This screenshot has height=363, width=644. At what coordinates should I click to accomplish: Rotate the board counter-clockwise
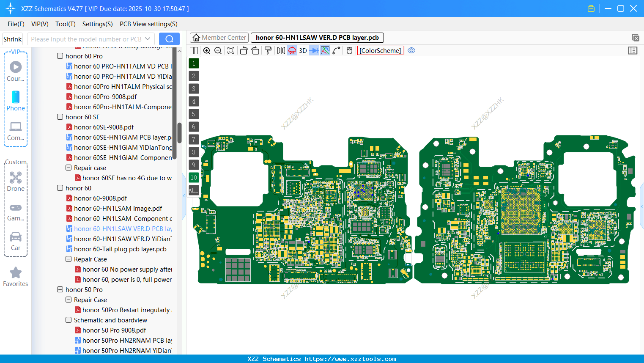click(244, 51)
